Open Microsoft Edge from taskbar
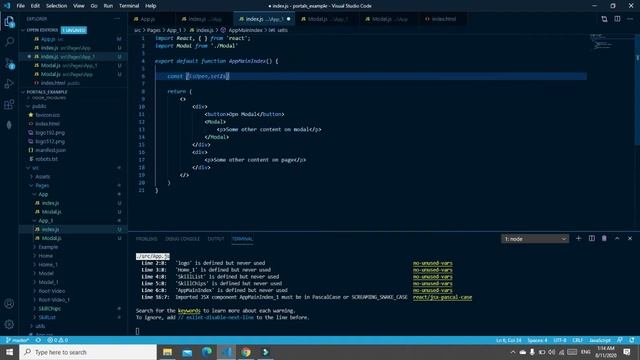Screen dimensions: 640x360 coord(207,352)
